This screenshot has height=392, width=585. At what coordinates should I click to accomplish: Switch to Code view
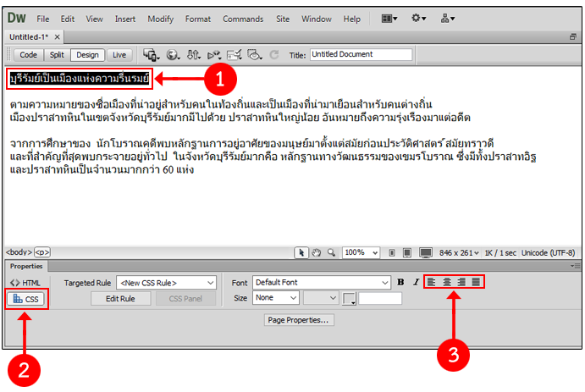[x=28, y=55]
